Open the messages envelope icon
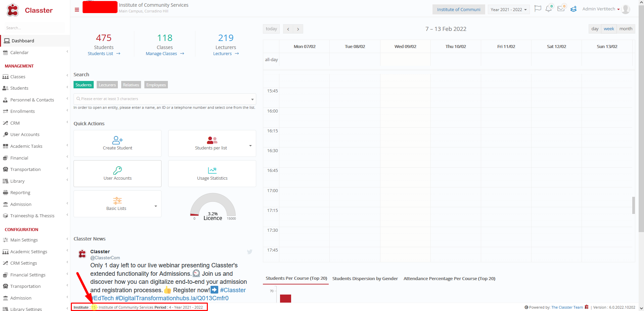This screenshot has height=311, width=644. click(561, 9)
